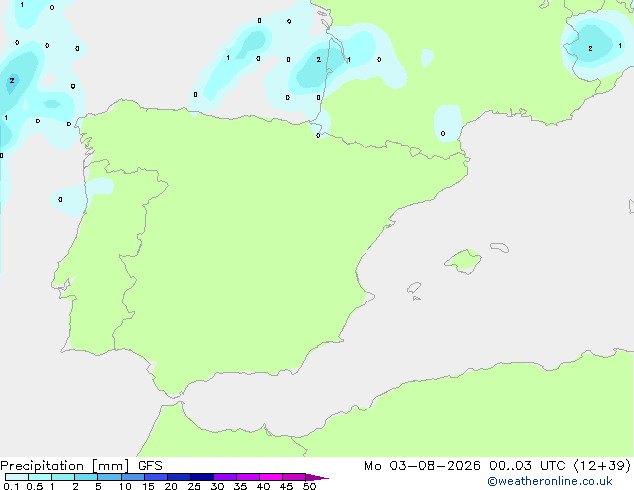Click the Menorca island outline
This screenshot has width=634, height=490.
(500, 247)
